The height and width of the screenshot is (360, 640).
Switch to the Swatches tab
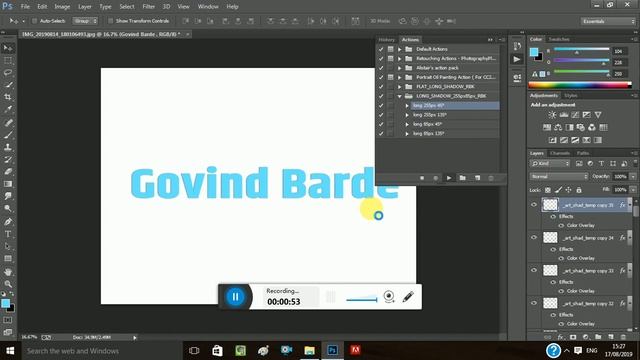(x=559, y=39)
